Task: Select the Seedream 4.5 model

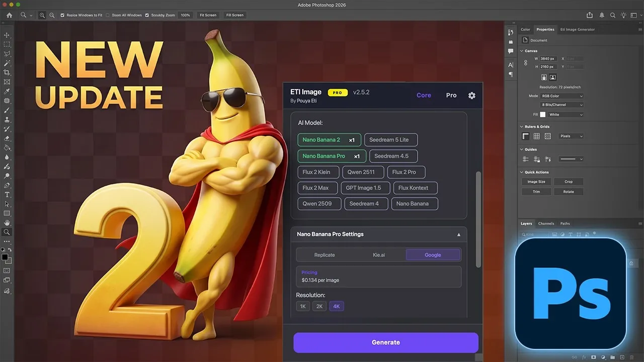Action: [393, 156]
